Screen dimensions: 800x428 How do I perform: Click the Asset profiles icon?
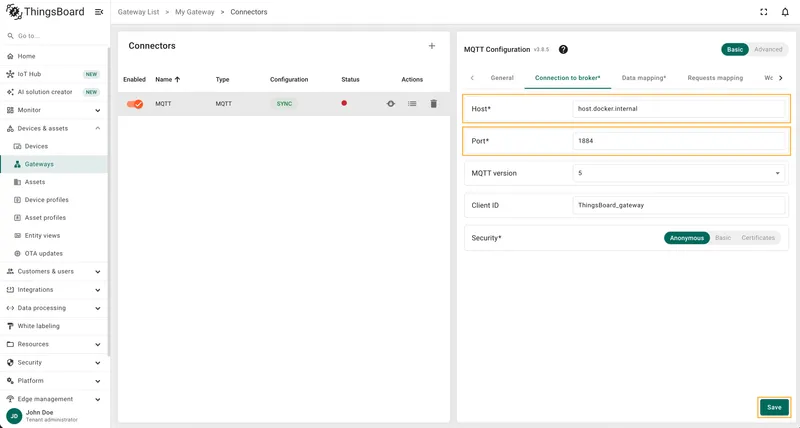pos(17,218)
